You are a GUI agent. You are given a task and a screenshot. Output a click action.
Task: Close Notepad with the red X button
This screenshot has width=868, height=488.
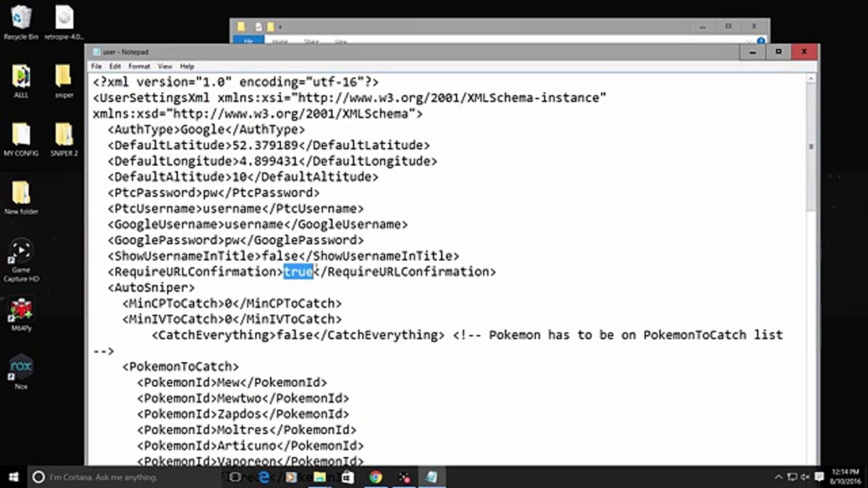coord(804,52)
